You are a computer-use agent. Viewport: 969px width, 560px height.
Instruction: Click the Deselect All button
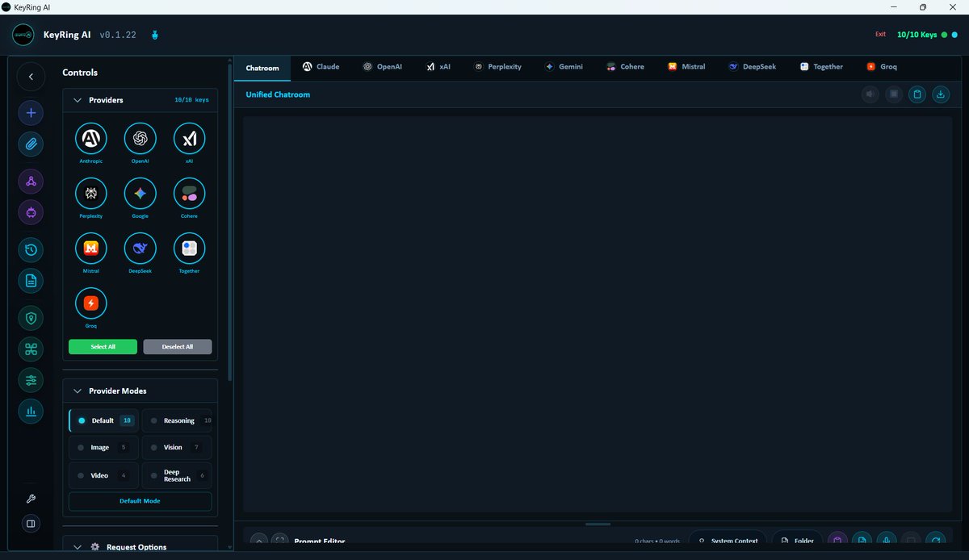(x=178, y=347)
